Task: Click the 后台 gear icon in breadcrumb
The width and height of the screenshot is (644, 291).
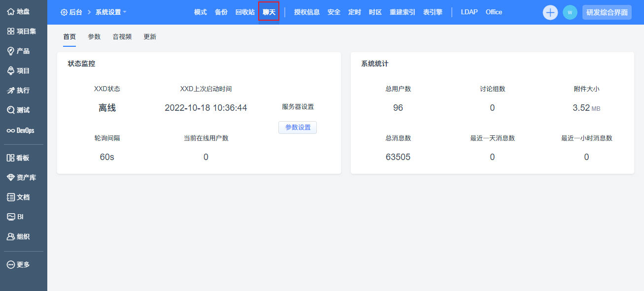Action: click(64, 12)
